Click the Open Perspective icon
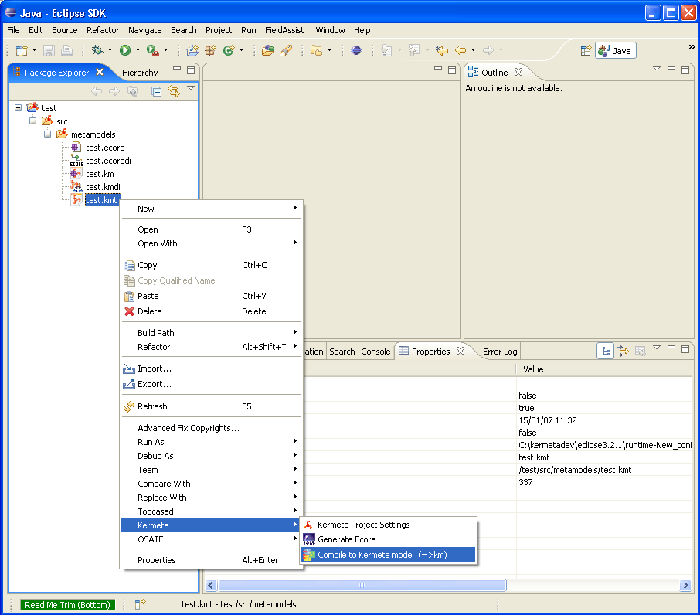 coord(586,50)
